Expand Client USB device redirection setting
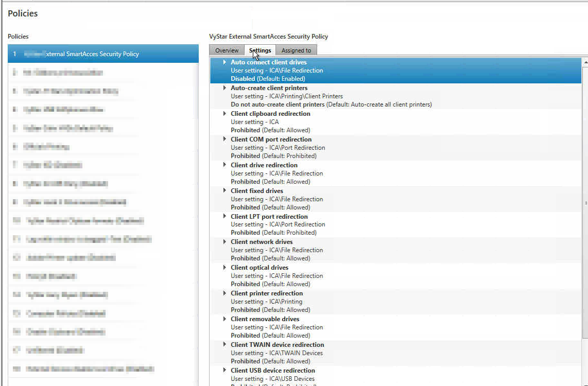Screen dimensions: 588x386 pos(224,370)
